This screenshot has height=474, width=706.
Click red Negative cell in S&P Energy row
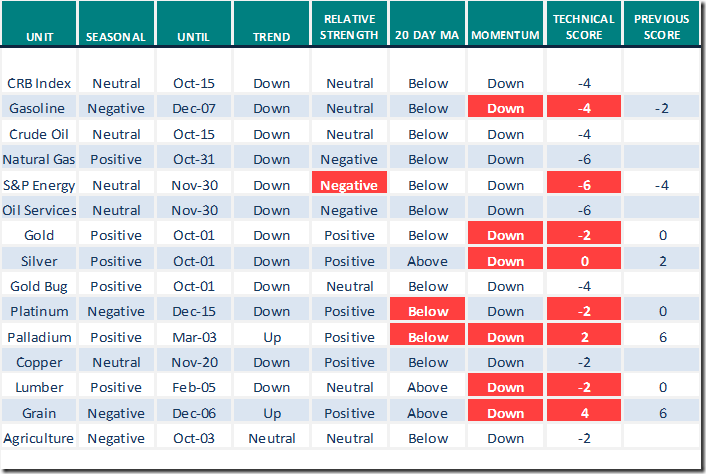(349, 185)
